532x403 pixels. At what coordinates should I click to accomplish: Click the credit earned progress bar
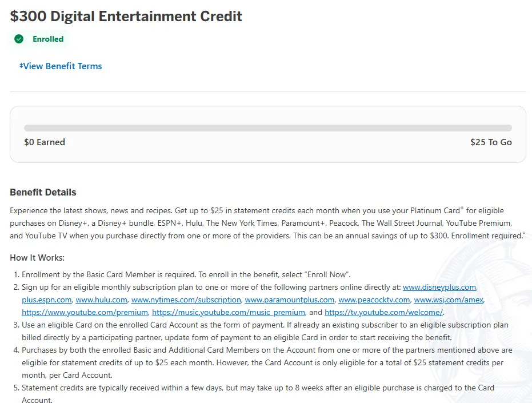pos(267,128)
